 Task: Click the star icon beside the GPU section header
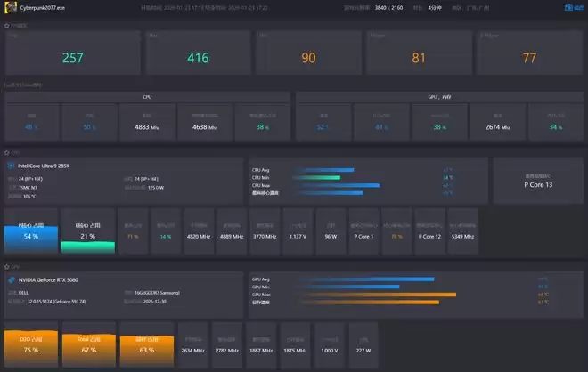7,265
